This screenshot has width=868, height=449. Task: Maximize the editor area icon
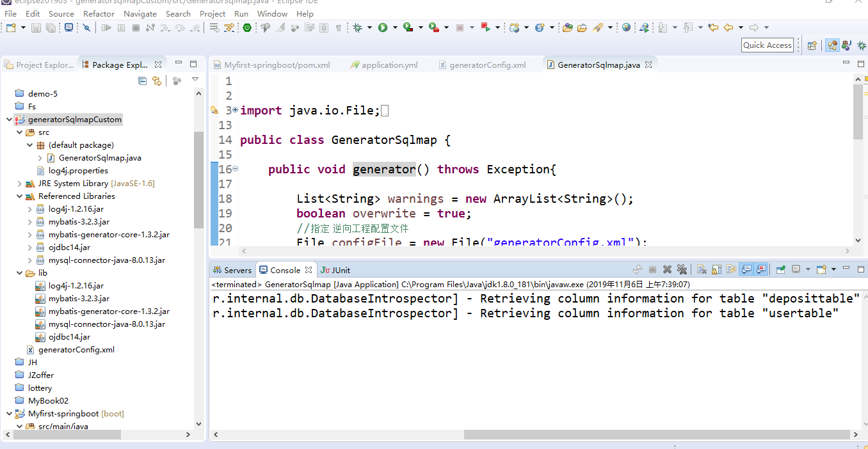[x=861, y=64]
